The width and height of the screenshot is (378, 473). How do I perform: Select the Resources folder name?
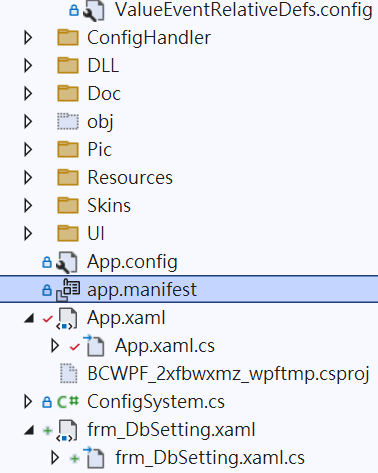(130, 177)
